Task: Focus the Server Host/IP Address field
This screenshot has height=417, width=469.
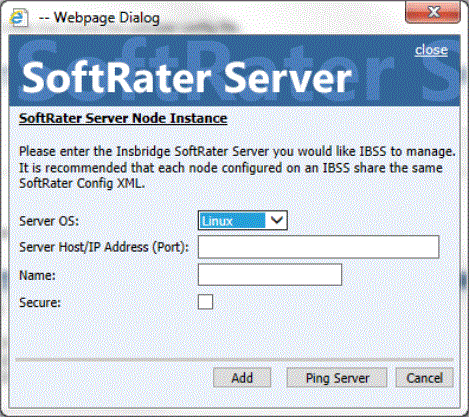Action: click(318, 247)
